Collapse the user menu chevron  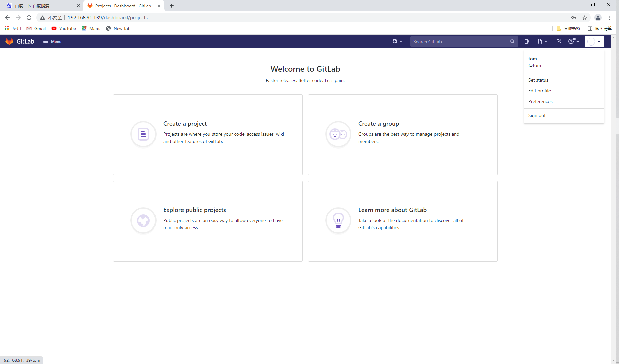pyautogui.click(x=599, y=41)
